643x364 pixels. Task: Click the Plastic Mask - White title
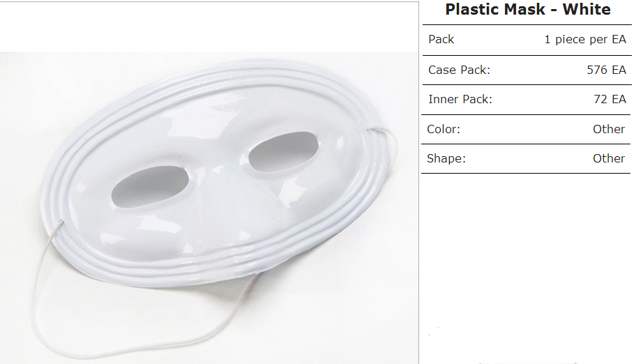click(527, 10)
